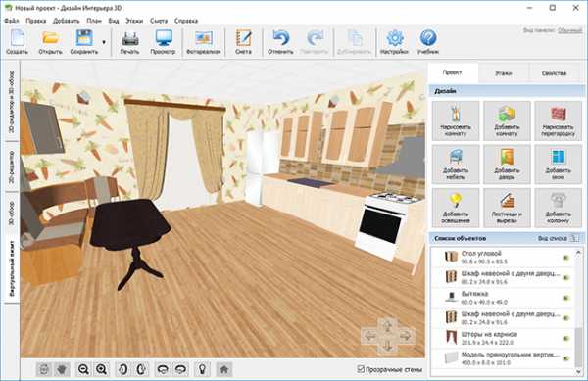Switch to the 2D-редактор side tab
The width and height of the screenshot is (588, 381).
[x=12, y=167]
